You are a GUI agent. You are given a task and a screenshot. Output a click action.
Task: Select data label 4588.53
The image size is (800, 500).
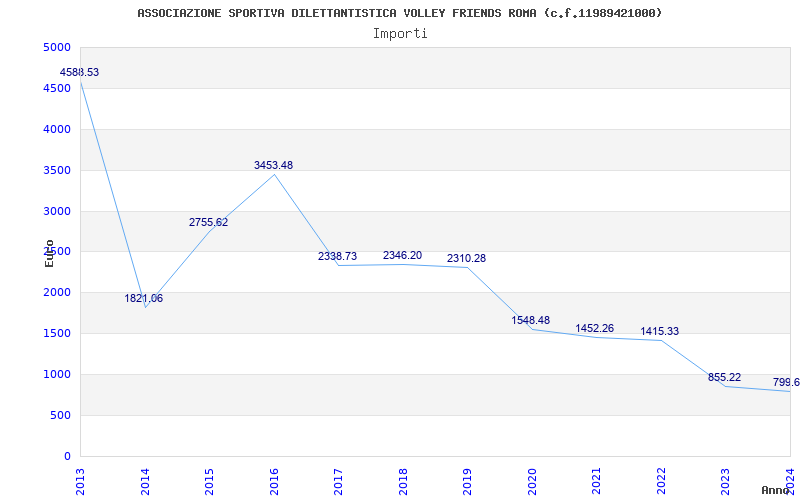[x=80, y=72]
